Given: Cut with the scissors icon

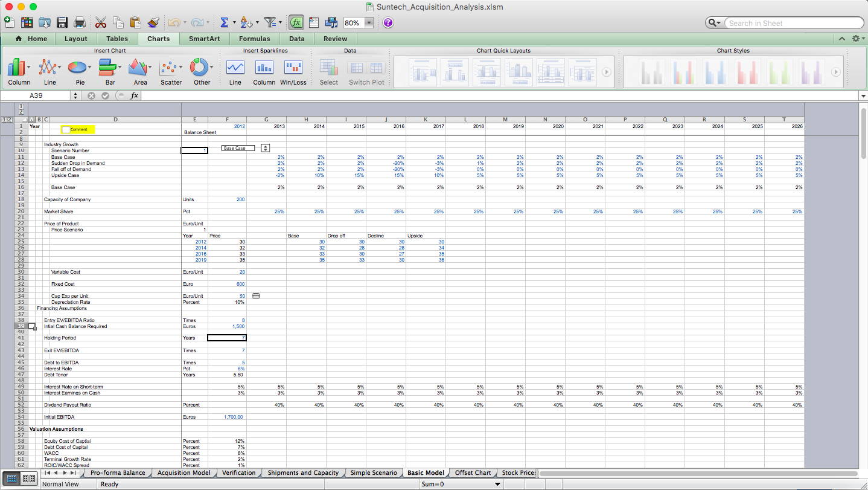Looking at the screenshot, I should coord(100,22).
